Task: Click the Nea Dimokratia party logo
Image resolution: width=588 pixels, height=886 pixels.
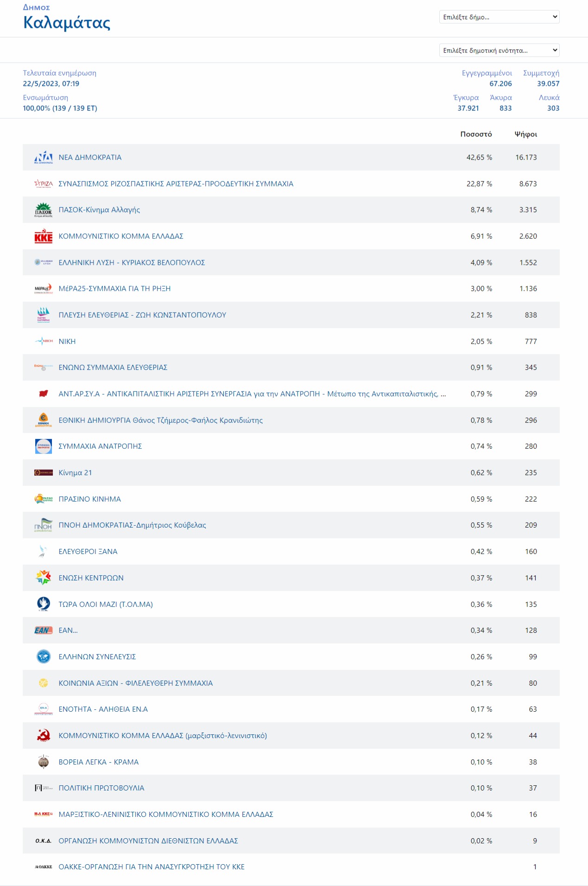Action: (44, 157)
